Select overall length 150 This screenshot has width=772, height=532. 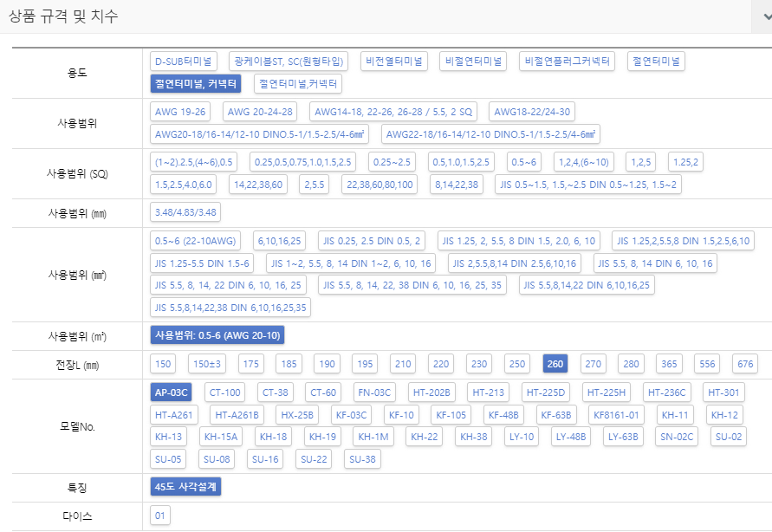click(x=163, y=364)
